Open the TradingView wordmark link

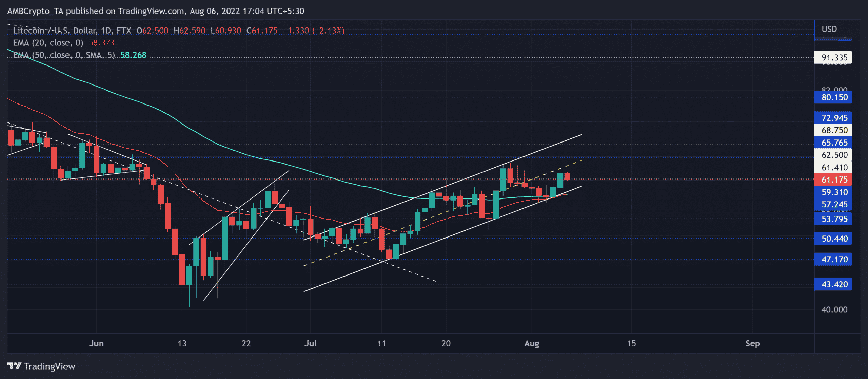pos(50,366)
